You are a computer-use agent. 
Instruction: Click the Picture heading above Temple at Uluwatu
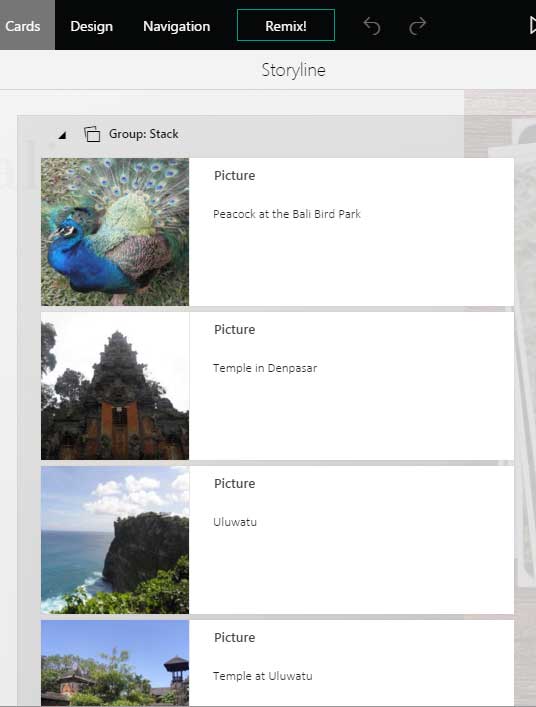(x=234, y=638)
